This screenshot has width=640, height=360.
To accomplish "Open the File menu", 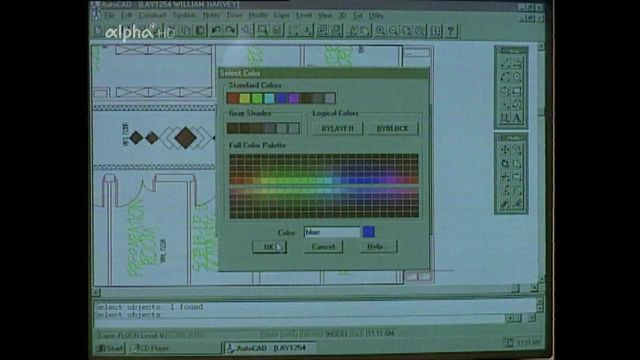I will pos(109,16).
